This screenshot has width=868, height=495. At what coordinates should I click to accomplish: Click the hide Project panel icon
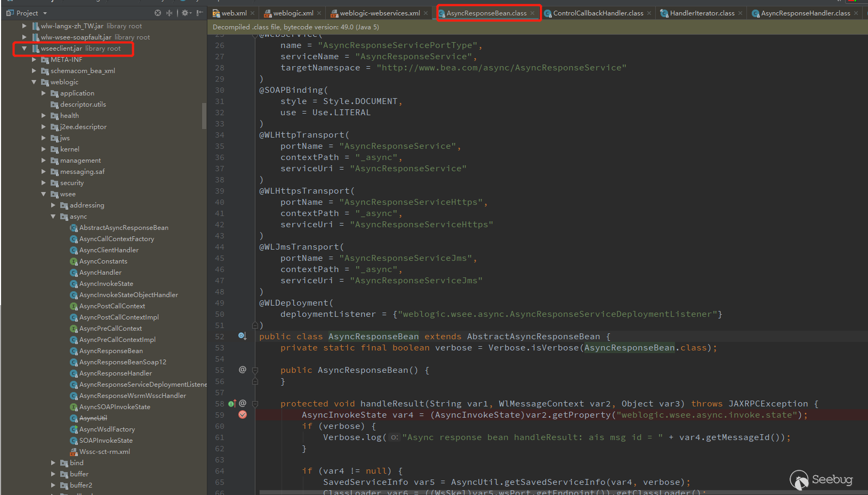199,13
